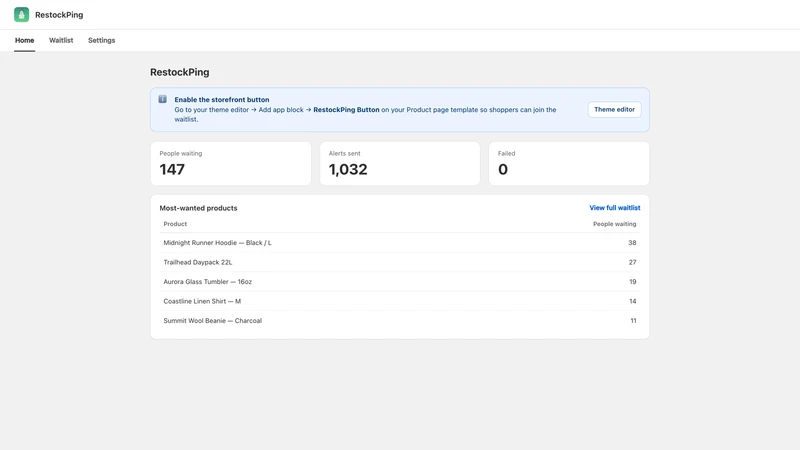Click the RestockPing Button bold text in banner
The image size is (800, 450).
tap(346, 110)
